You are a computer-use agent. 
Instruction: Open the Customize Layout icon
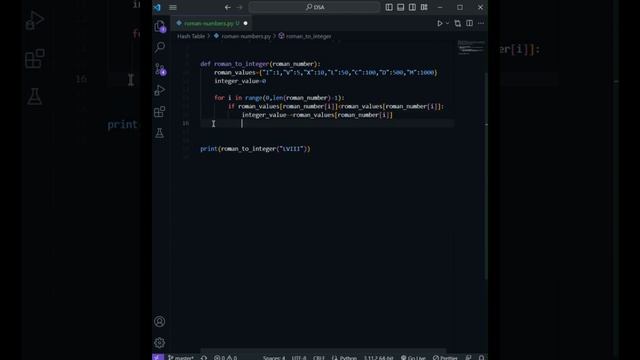click(x=424, y=7)
